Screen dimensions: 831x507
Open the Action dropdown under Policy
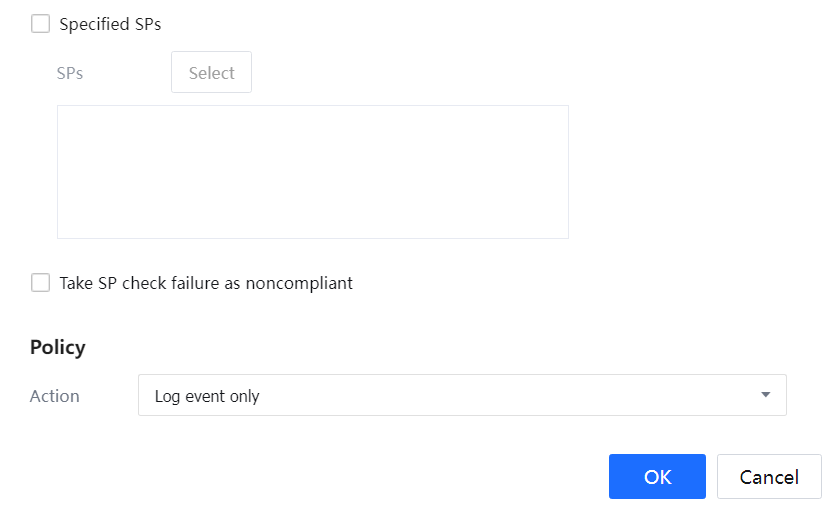462,395
